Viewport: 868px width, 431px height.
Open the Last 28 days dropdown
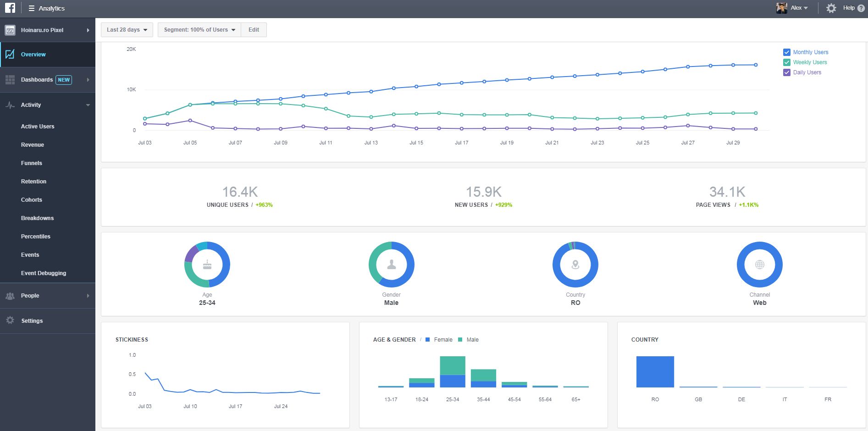click(127, 30)
